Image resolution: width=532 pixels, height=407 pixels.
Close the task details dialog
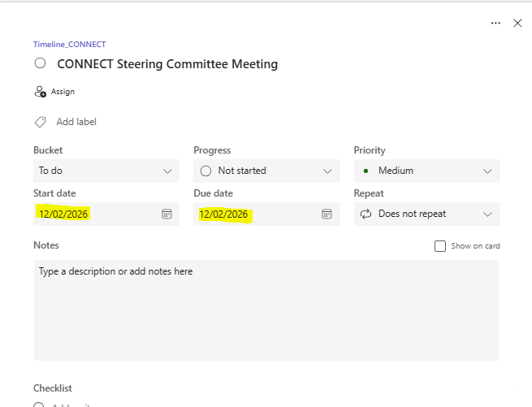coord(517,24)
